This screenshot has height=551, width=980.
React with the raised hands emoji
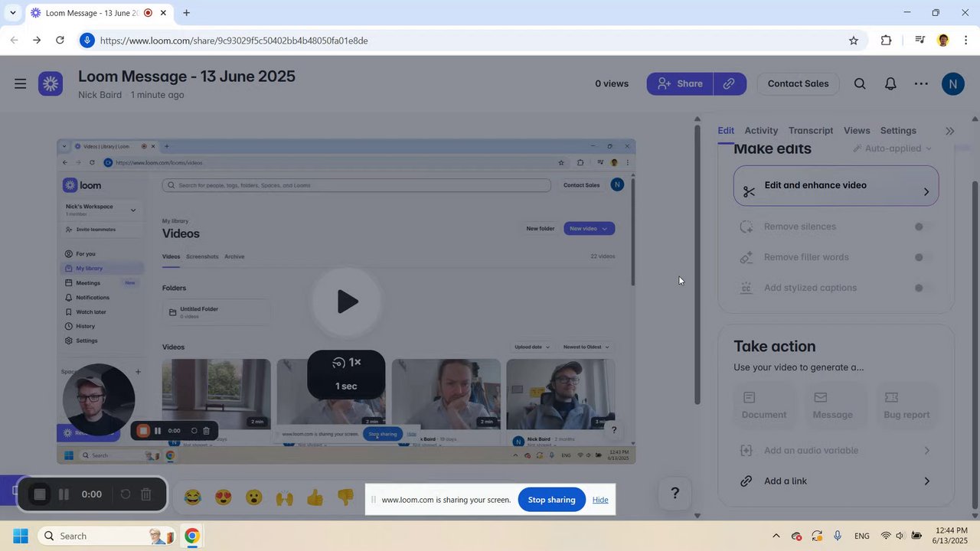(x=285, y=497)
